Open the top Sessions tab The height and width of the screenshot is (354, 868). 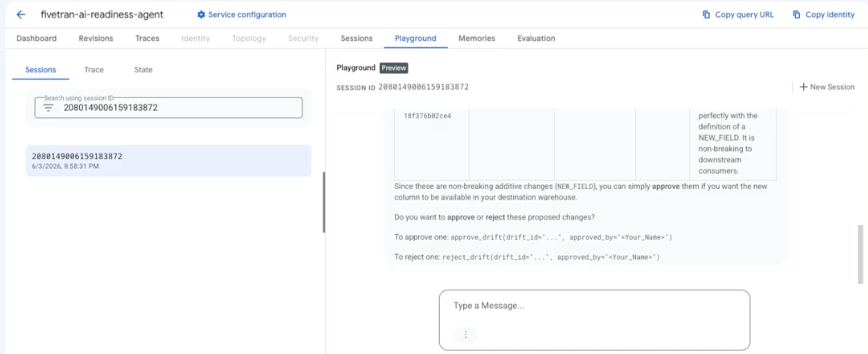[356, 38]
